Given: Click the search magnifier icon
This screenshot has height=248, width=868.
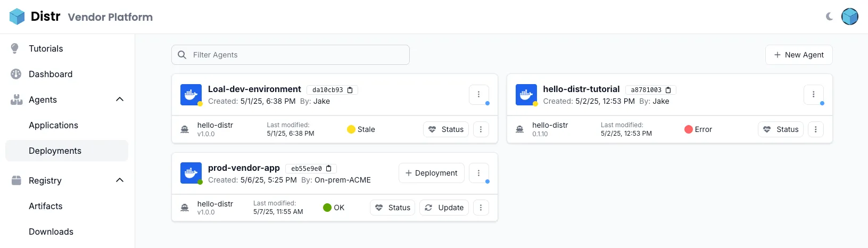Looking at the screenshot, I should coord(182,55).
